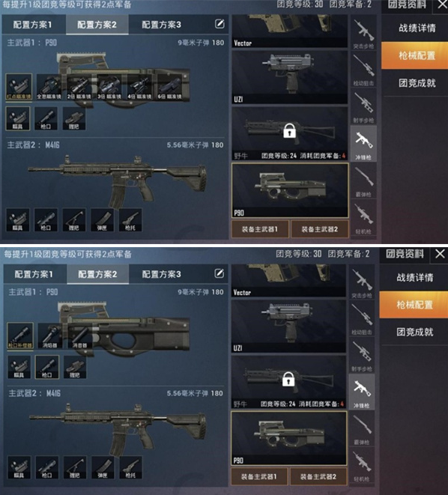Open 团竞成就 menu in lower screenshot
Screen dimensions: 448x495
[414, 332]
